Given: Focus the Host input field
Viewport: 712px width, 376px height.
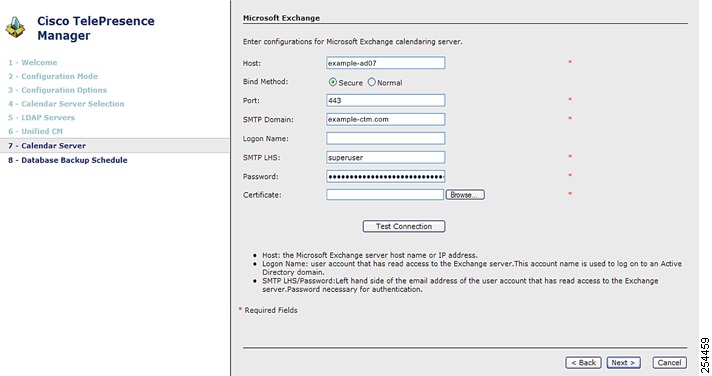Looking at the screenshot, I should point(386,63).
